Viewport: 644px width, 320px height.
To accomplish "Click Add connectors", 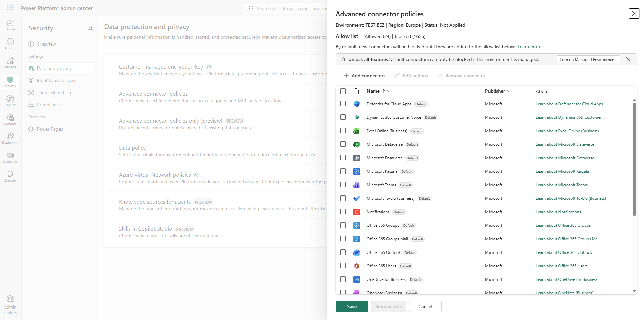I will [364, 76].
